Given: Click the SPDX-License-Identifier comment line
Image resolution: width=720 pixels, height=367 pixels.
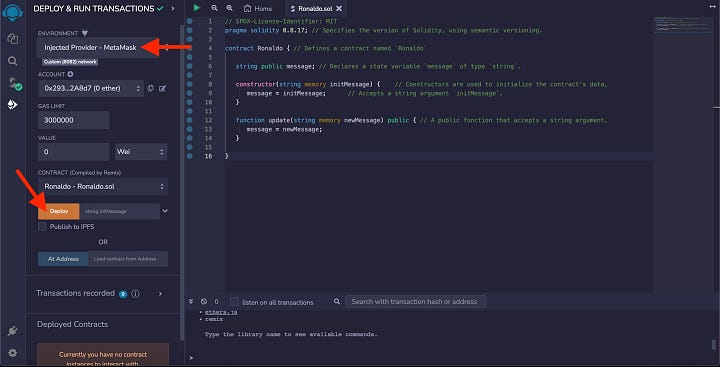Looking at the screenshot, I should point(281,21).
